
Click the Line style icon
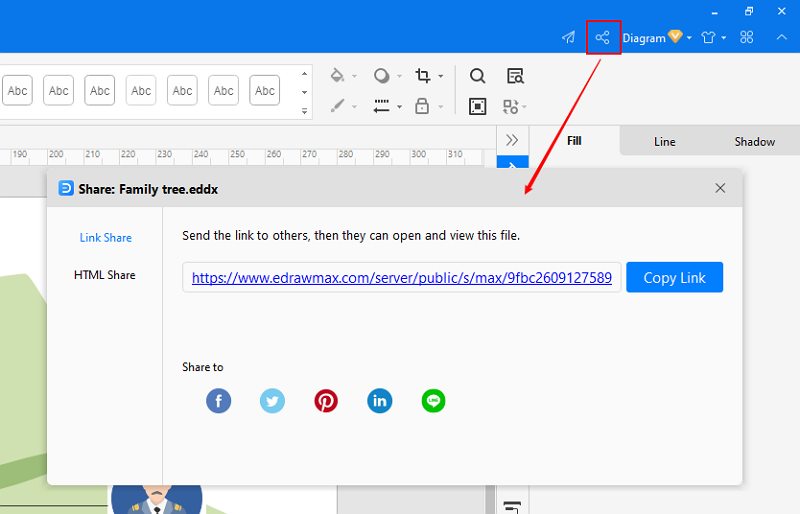point(382,106)
